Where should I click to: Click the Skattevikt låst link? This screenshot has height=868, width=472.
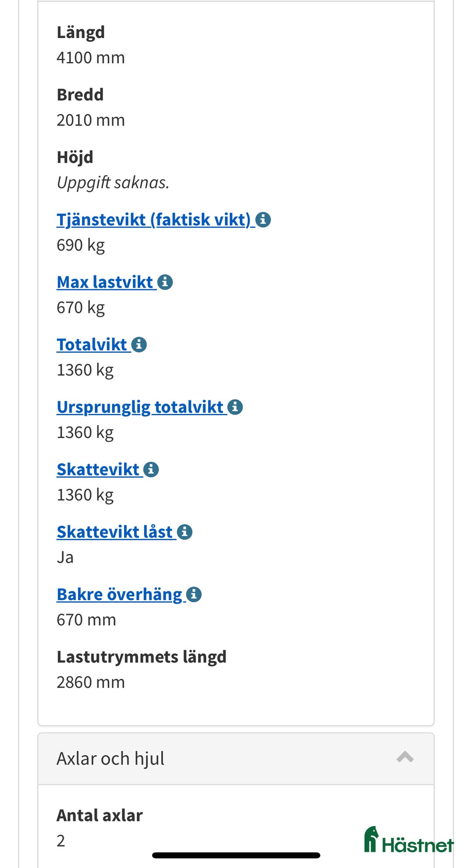114,531
